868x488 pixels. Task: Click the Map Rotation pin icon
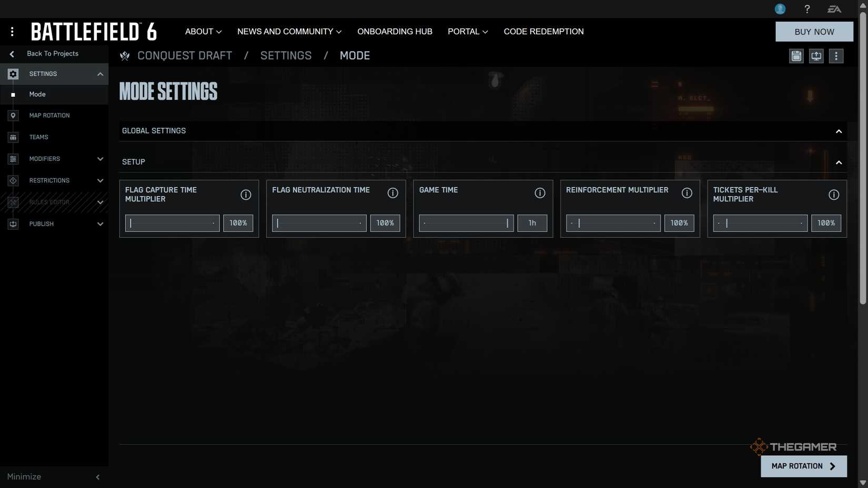pyautogui.click(x=13, y=115)
